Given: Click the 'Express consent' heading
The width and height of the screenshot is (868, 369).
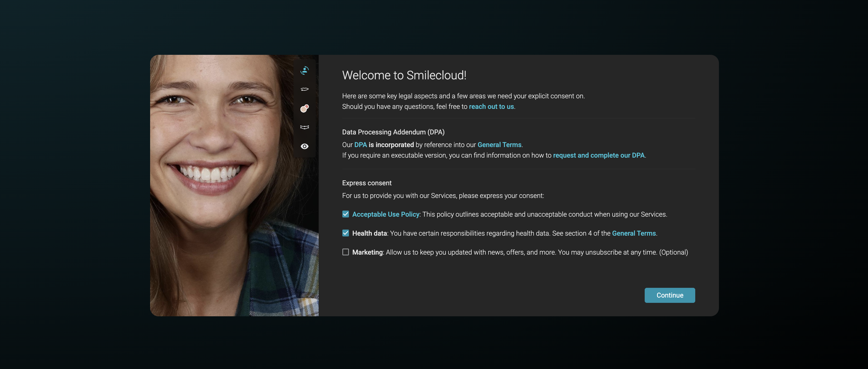Looking at the screenshot, I should [367, 183].
